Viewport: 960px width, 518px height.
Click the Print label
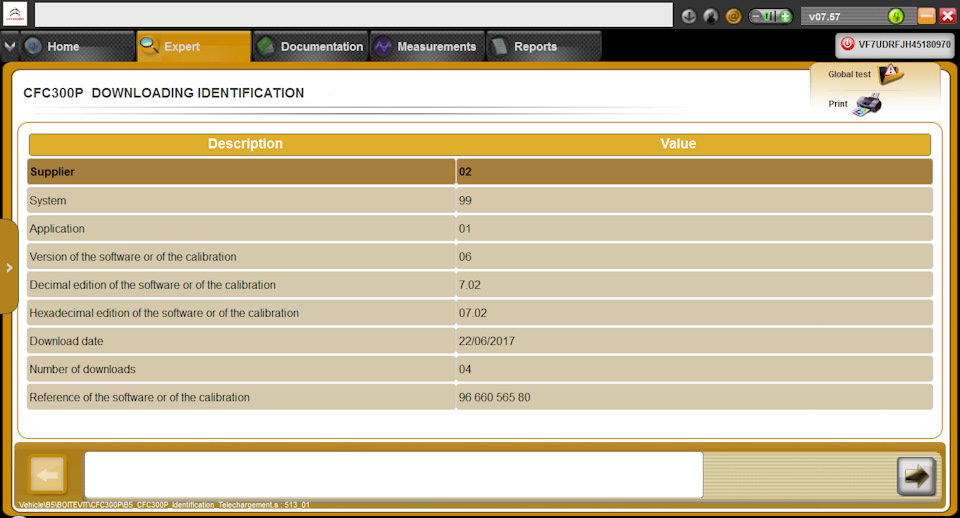pyautogui.click(x=838, y=103)
